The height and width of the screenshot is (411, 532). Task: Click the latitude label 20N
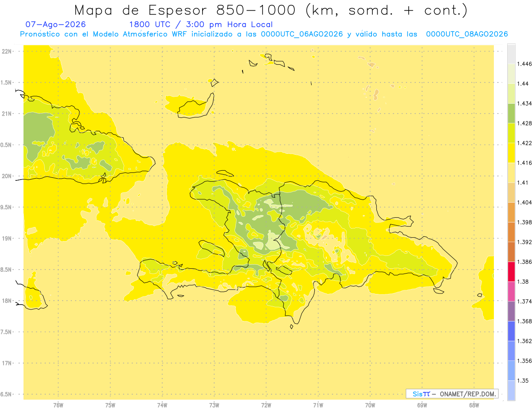pyautogui.click(x=7, y=176)
